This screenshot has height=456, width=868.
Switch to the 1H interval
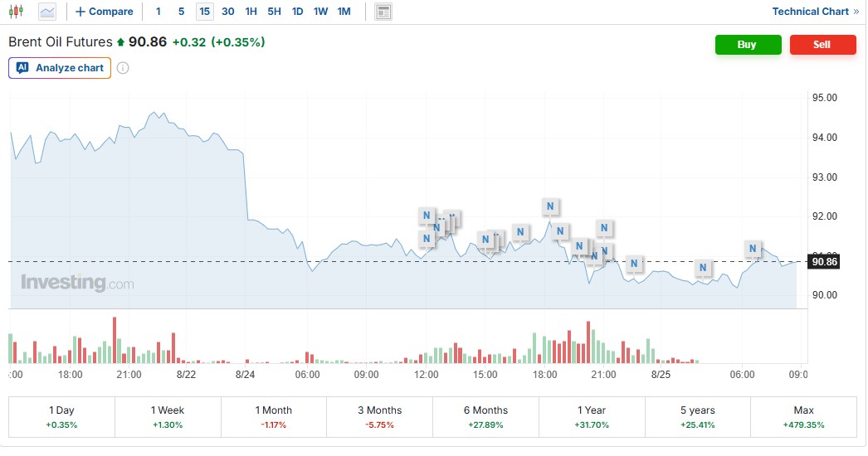(251, 12)
